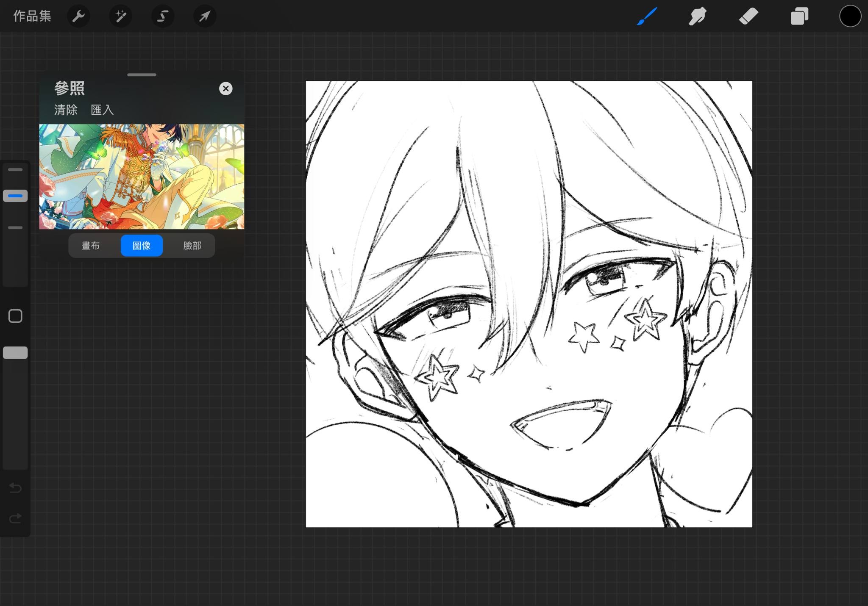Click 匯入 to import a reference image
The width and height of the screenshot is (868, 606).
pos(102,110)
